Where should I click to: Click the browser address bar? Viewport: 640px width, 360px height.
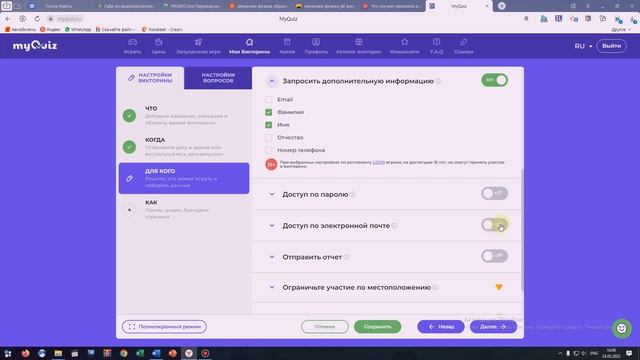tap(288, 19)
